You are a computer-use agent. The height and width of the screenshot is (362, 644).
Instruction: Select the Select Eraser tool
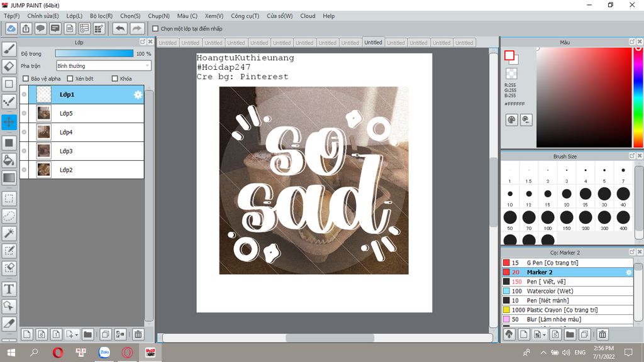coord(9,268)
